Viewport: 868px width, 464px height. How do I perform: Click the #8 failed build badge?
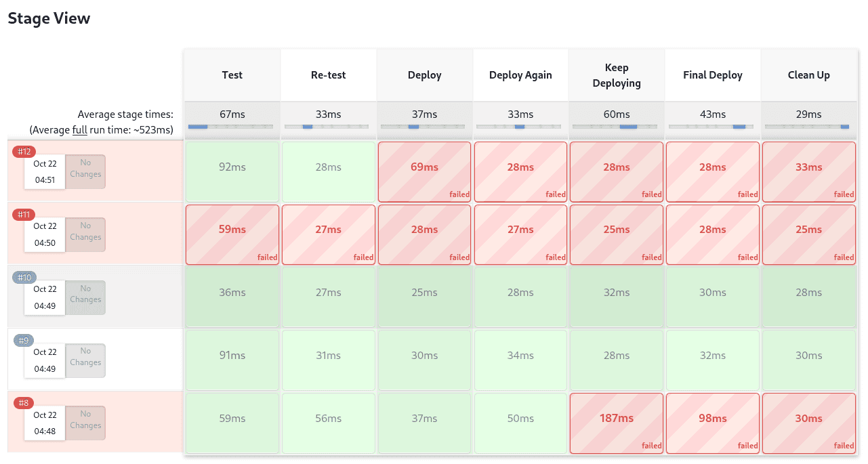click(x=23, y=402)
